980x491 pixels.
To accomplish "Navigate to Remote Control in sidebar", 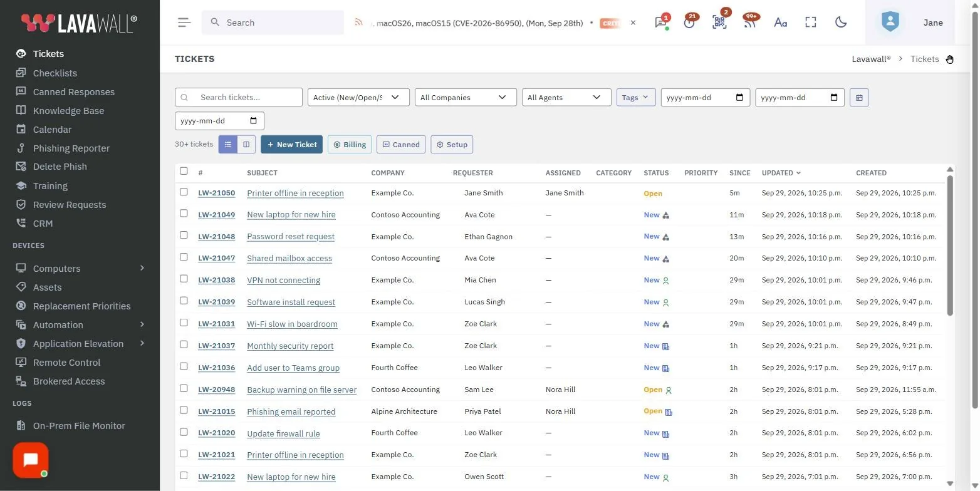I will coord(66,363).
